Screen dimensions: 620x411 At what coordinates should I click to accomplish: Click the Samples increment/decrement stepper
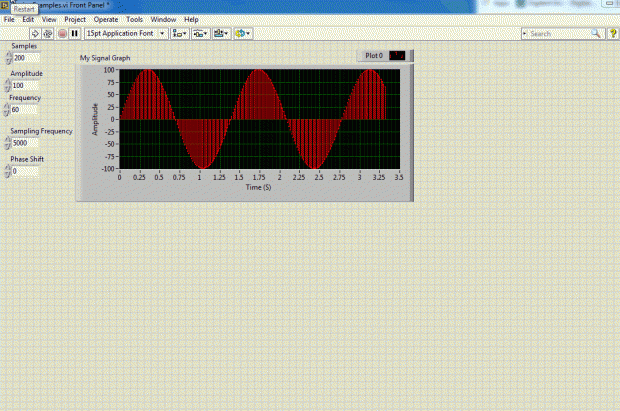(x=9, y=58)
